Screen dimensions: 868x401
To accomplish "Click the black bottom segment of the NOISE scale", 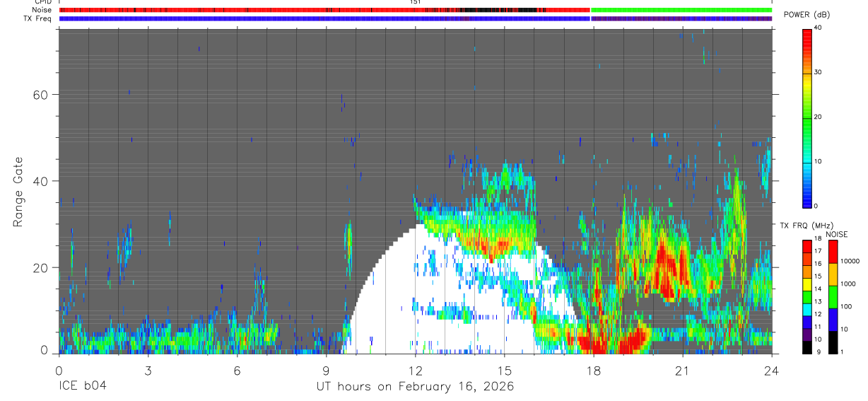I will [833, 342].
